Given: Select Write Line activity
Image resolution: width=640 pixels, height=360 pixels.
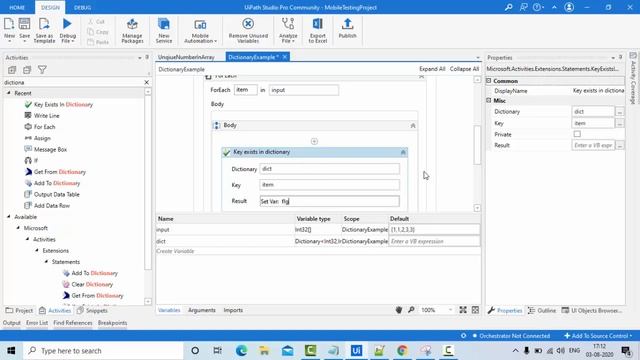Looking at the screenshot, I should 42,116.
